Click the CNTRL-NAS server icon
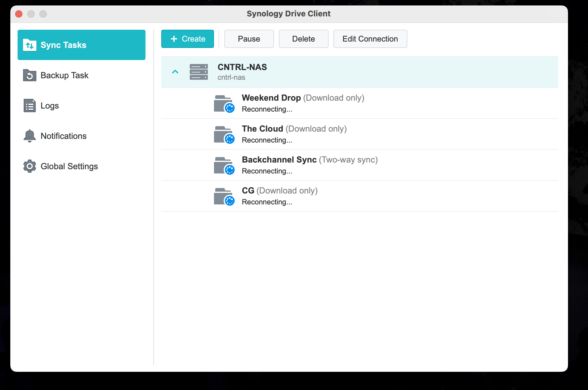This screenshot has height=390, width=588. coord(199,72)
